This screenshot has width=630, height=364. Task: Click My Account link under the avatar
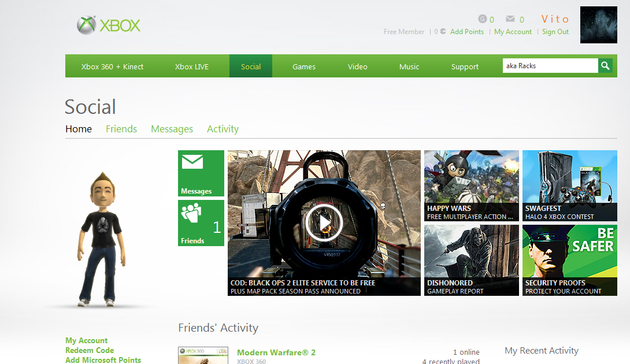pos(86,341)
